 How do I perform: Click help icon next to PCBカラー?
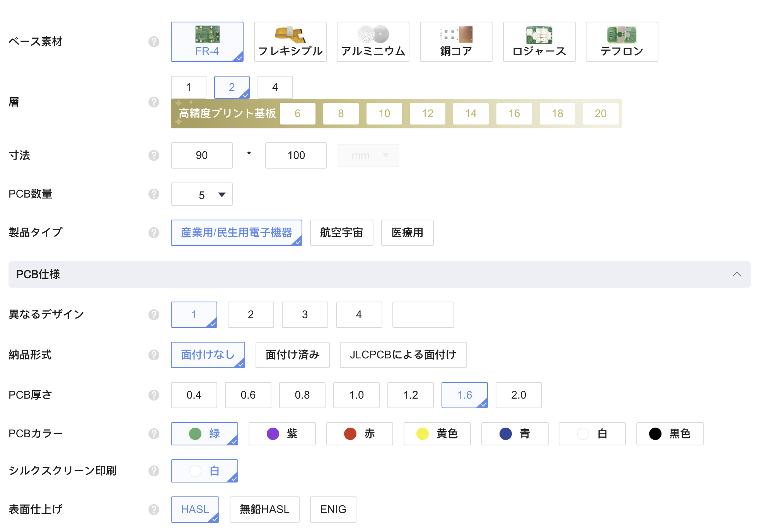tap(154, 434)
